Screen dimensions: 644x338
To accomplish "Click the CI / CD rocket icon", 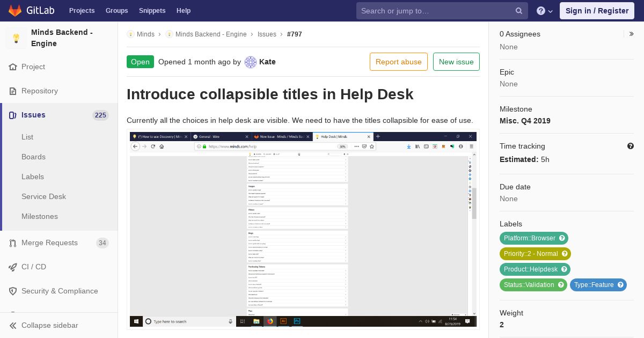I will click(x=13, y=267).
